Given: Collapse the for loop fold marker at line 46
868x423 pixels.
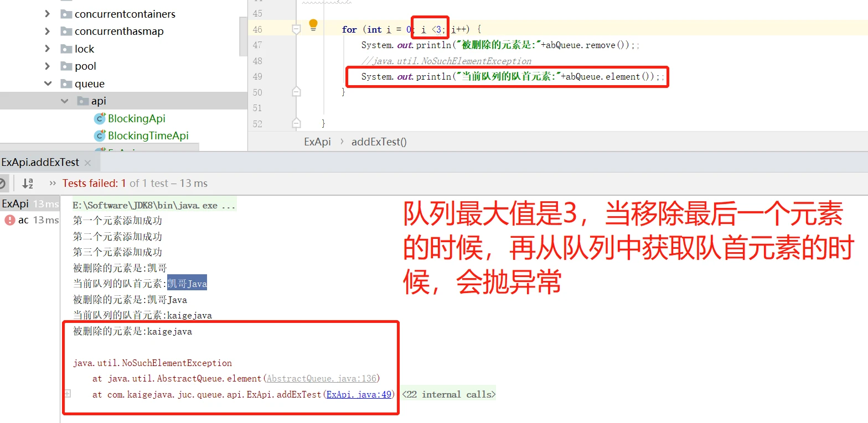Looking at the screenshot, I should [296, 29].
